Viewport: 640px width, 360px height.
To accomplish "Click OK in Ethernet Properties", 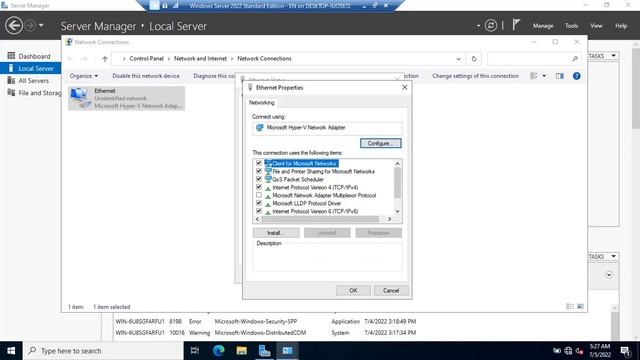I will 353,291.
